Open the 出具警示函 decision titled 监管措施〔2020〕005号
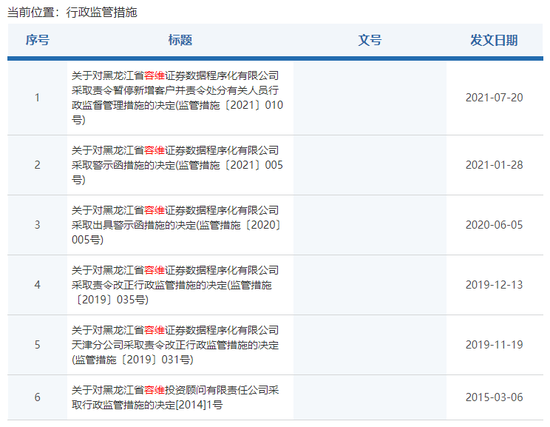The height and width of the screenshot is (427, 550). (176, 225)
